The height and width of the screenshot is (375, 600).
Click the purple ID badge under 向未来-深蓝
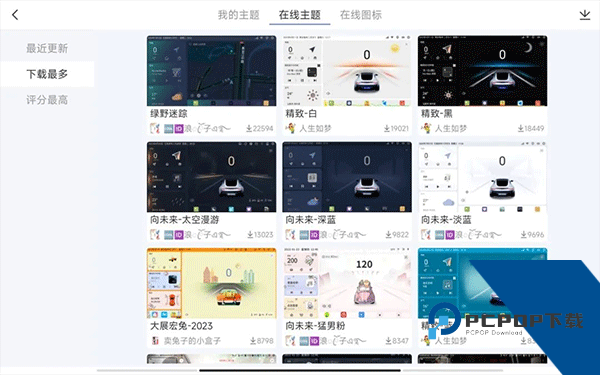pos(315,235)
